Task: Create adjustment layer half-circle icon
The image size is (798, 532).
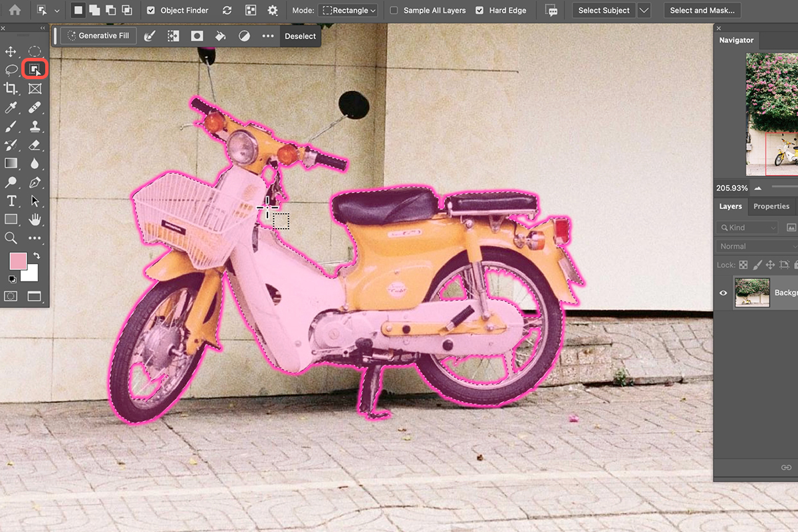Action: tap(244, 36)
